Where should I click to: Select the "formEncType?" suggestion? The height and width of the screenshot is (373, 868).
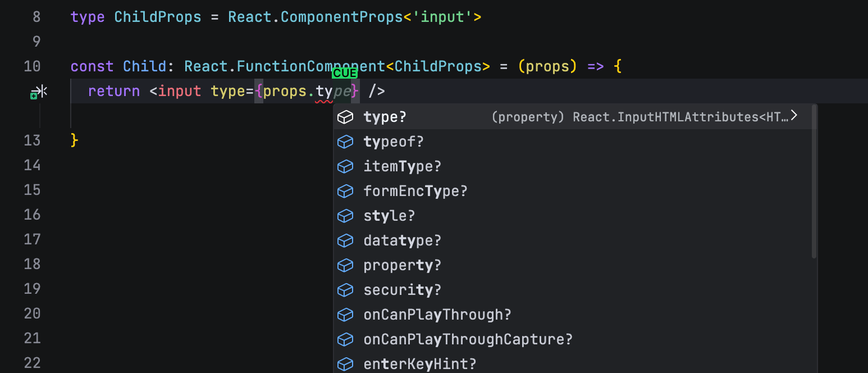coord(415,191)
